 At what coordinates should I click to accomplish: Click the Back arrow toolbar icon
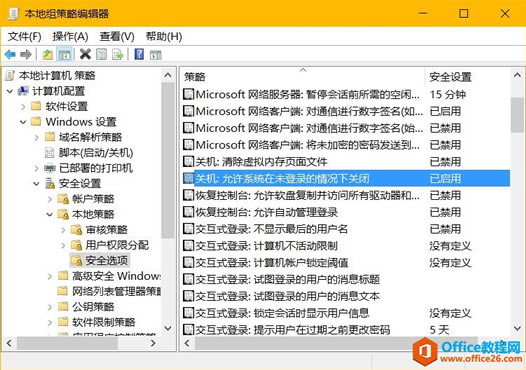tap(10, 54)
